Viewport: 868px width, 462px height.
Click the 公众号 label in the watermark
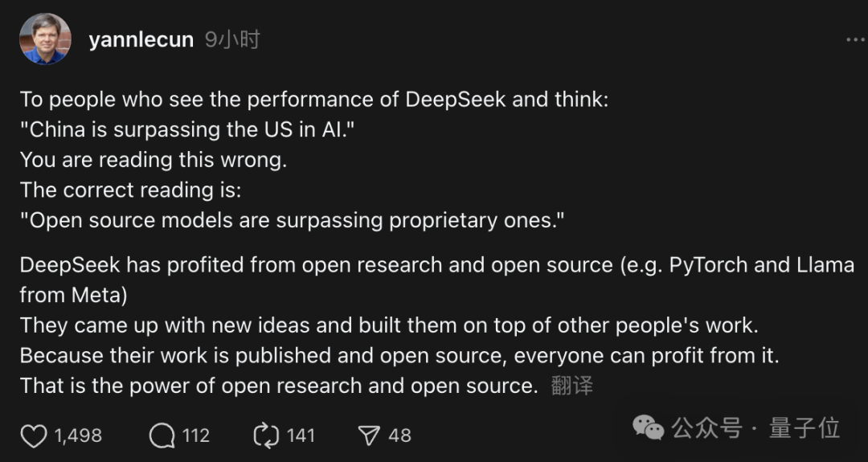(x=706, y=428)
